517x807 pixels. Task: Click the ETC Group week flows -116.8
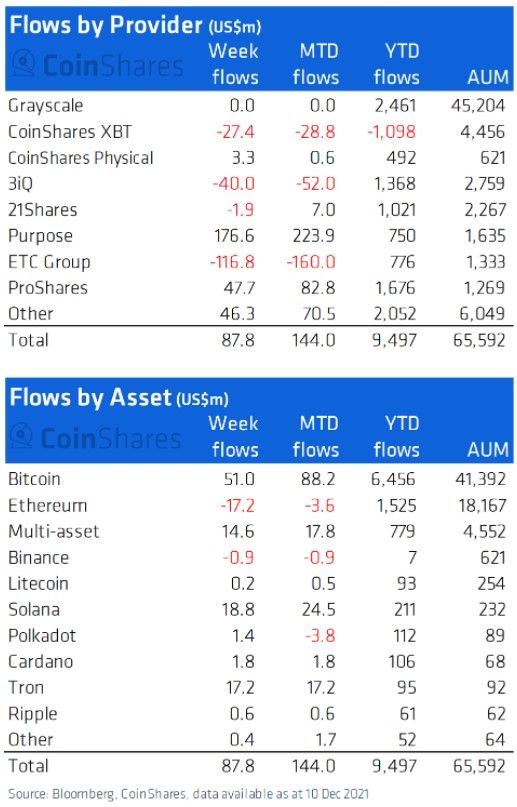pyautogui.click(x=232, y=261)
